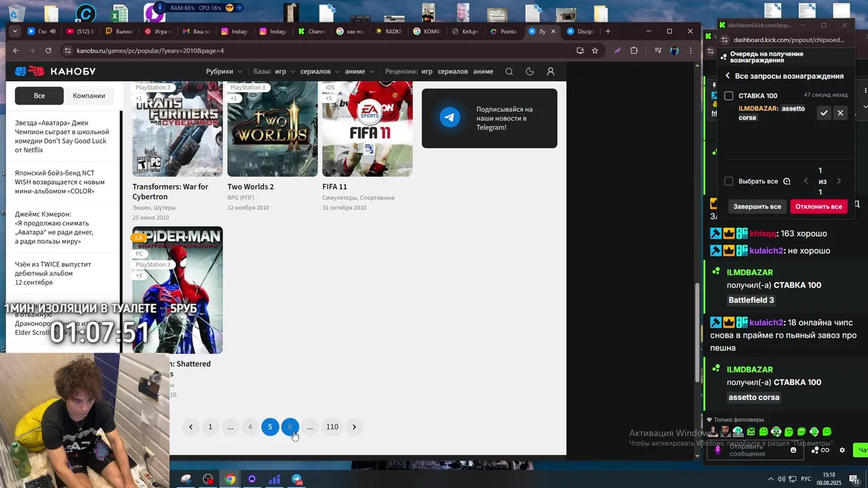This screenshot has height=488, width=868.
Task: Open the Kanobu logo home link
Action: point(56,71)
